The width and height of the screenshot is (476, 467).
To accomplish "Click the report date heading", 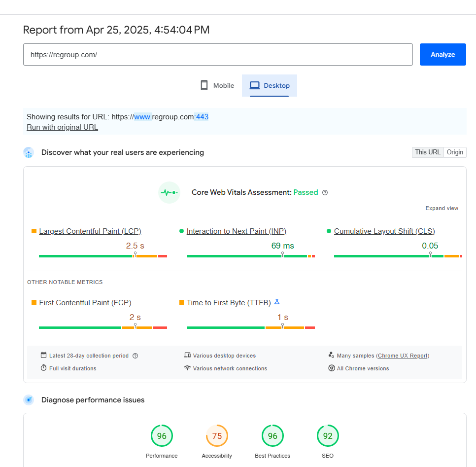I will pyautogui.click(x=116, y=30).
